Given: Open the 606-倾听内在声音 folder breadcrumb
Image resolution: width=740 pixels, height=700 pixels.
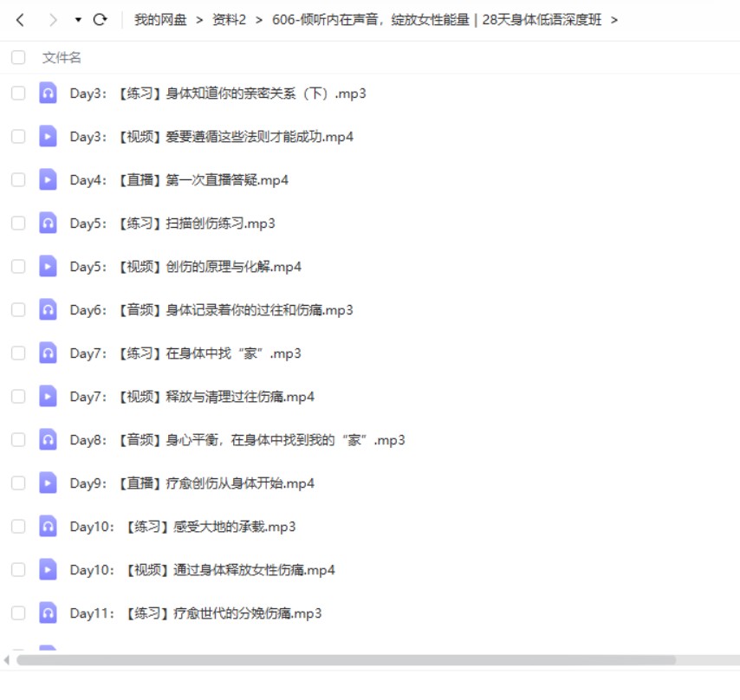Looking at the screenshot, I should click(437, 20).
